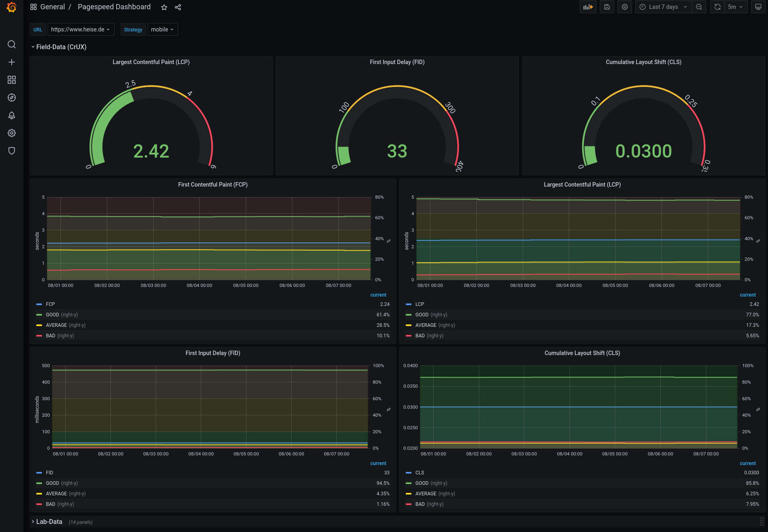Open Grafana home logo
This screenshot has height=532, width=768.
[12, 7]
